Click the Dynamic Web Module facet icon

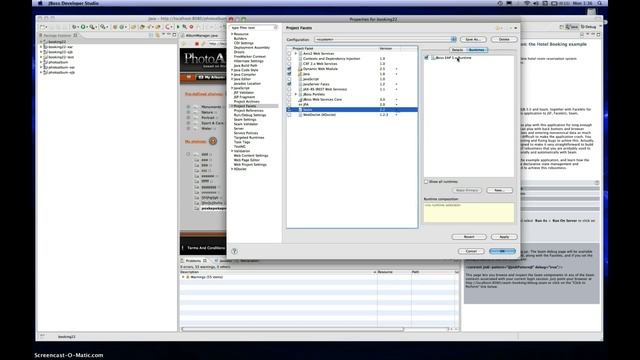(300, 69)
